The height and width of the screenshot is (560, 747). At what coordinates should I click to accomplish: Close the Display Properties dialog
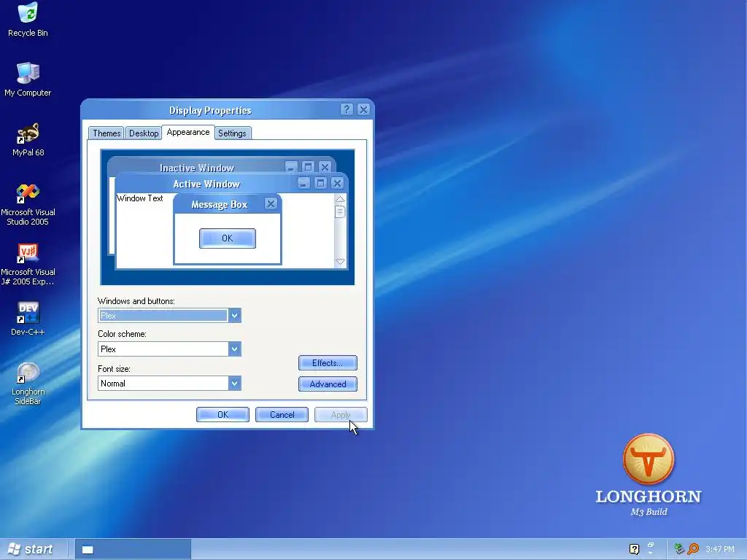363,109
